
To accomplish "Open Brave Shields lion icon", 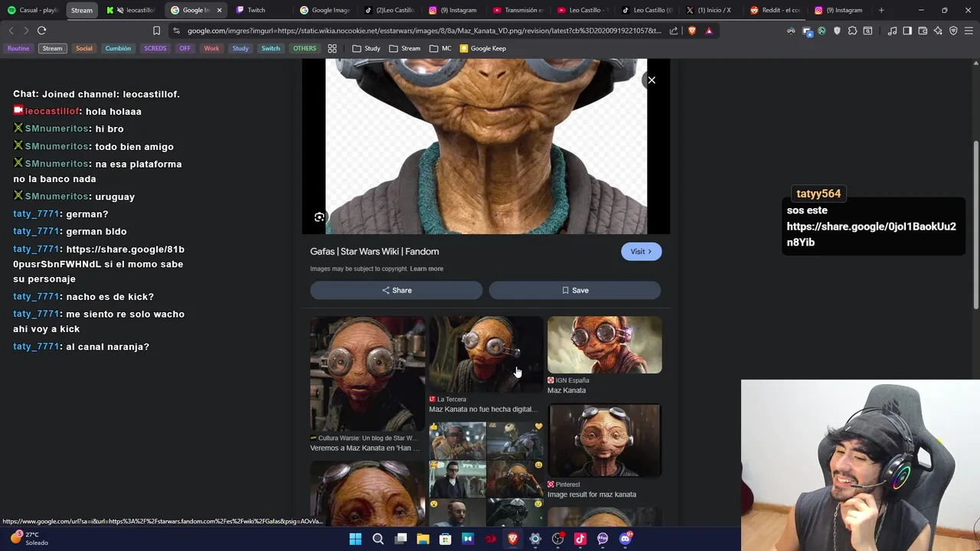I will 692,31.
